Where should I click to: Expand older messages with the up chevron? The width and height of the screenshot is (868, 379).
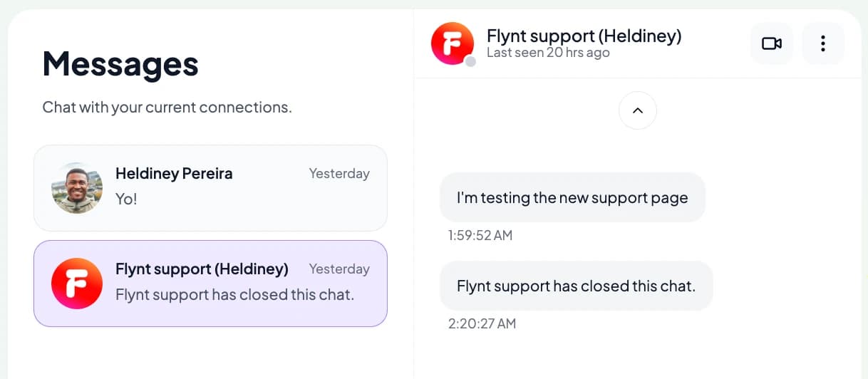[x=638, y=110]
